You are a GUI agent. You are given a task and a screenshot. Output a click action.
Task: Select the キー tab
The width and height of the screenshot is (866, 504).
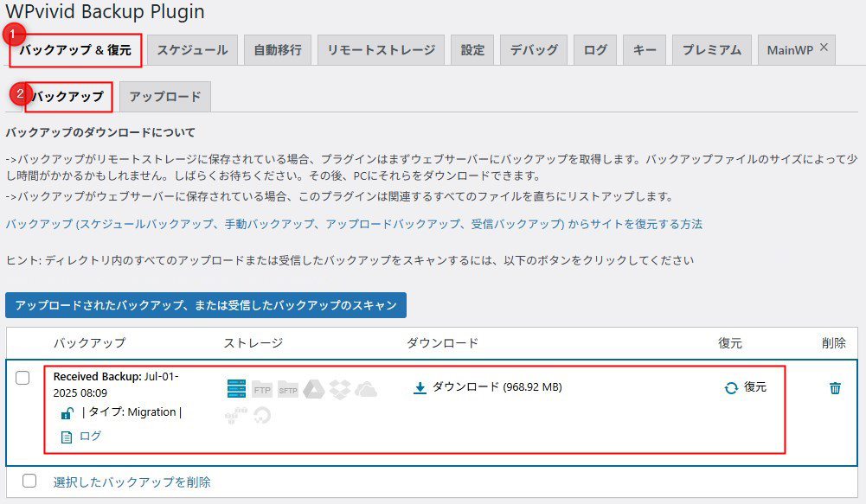(645, 50)
